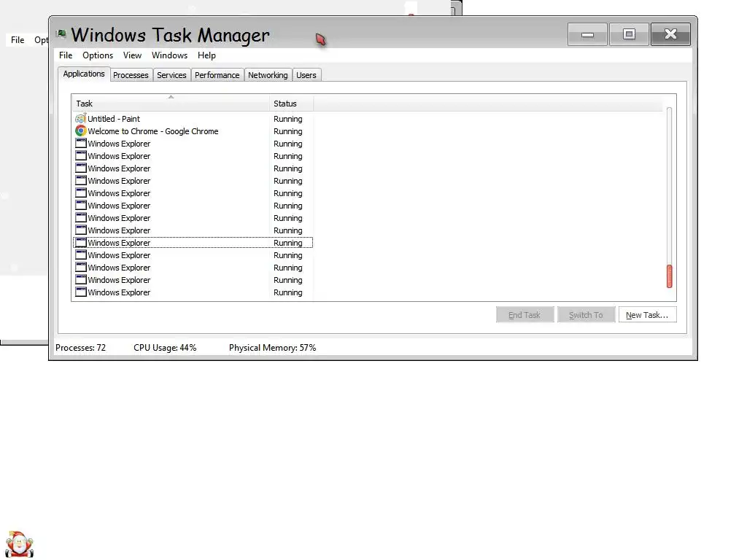The height and width of the screenshot is (560, 747).
Task: Open the Help menu
Action: (x=206, y=55)
